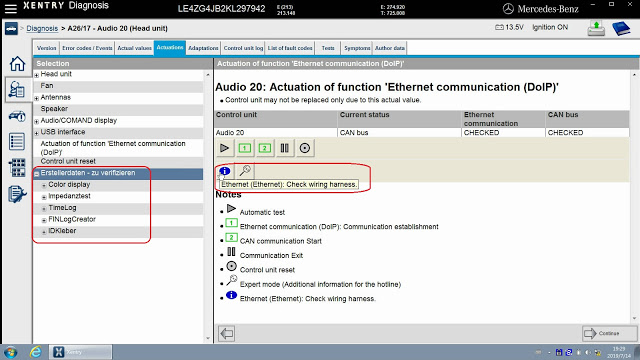Open the Diagnosis breadcrumb link
640x360 pixels.
pyautogui.click(x=42, y=29)
